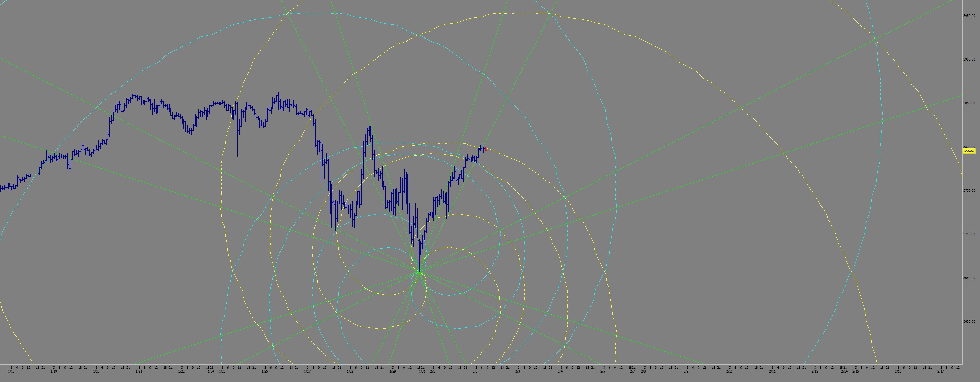This screenshot has height=382, width=980.
Task: Select the 1/20 date label on time axis
Action: point(96,371)
